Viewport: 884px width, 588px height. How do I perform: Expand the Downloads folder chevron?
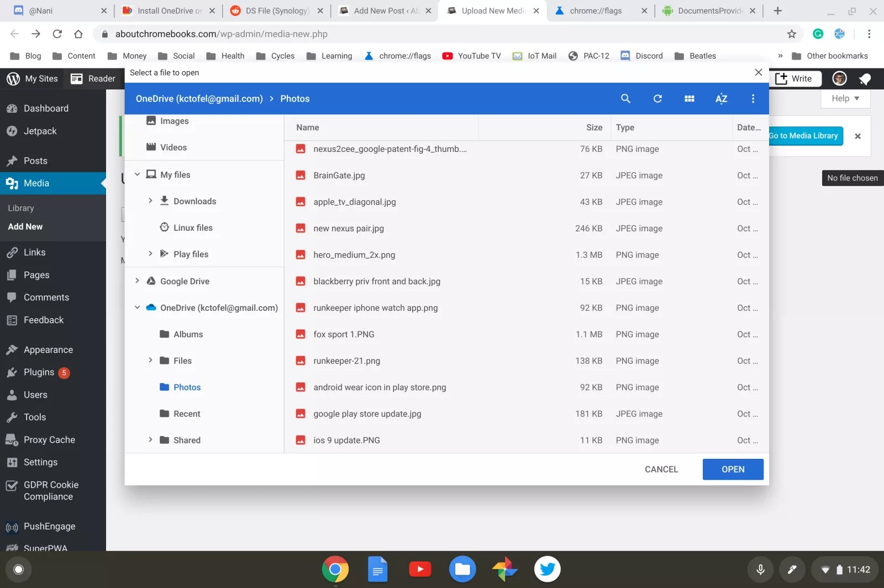150,201
